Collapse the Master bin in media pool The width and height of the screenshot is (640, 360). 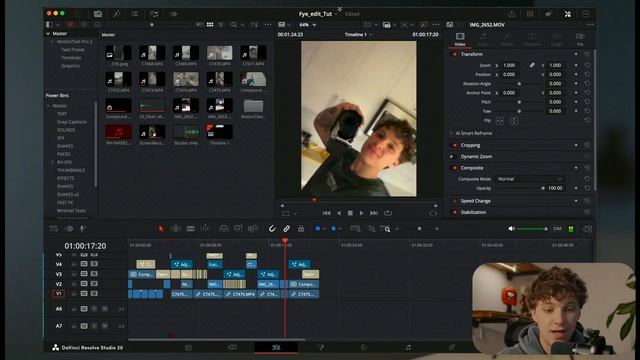click(x=48, y=34)
